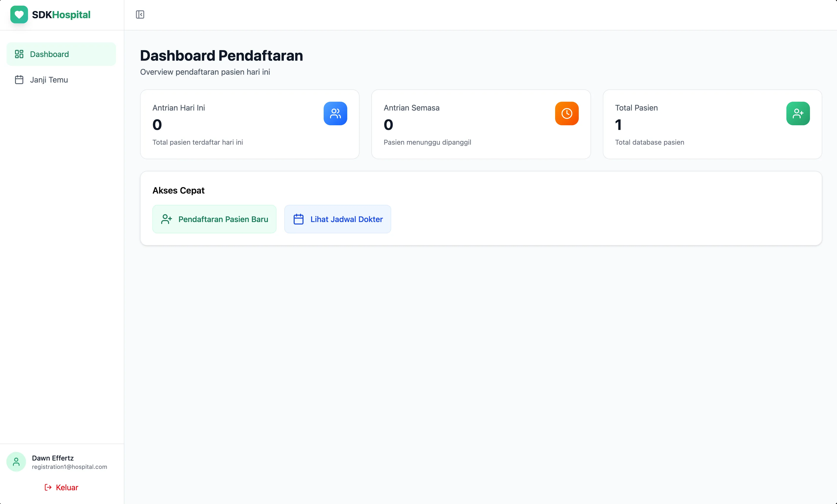Click the Antrian Semasa count of 0
837x504 pixels.
388,125
